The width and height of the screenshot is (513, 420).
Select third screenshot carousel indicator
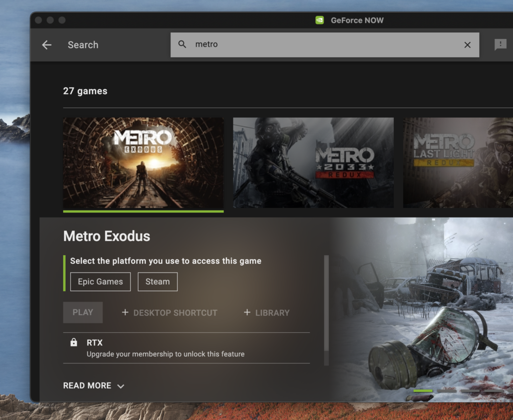coord(470,390)
